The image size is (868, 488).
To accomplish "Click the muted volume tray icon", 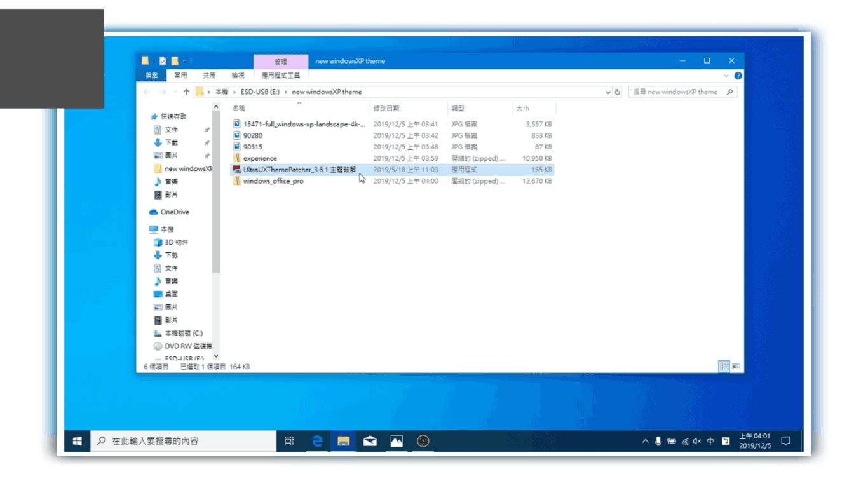I will [697, 441].
